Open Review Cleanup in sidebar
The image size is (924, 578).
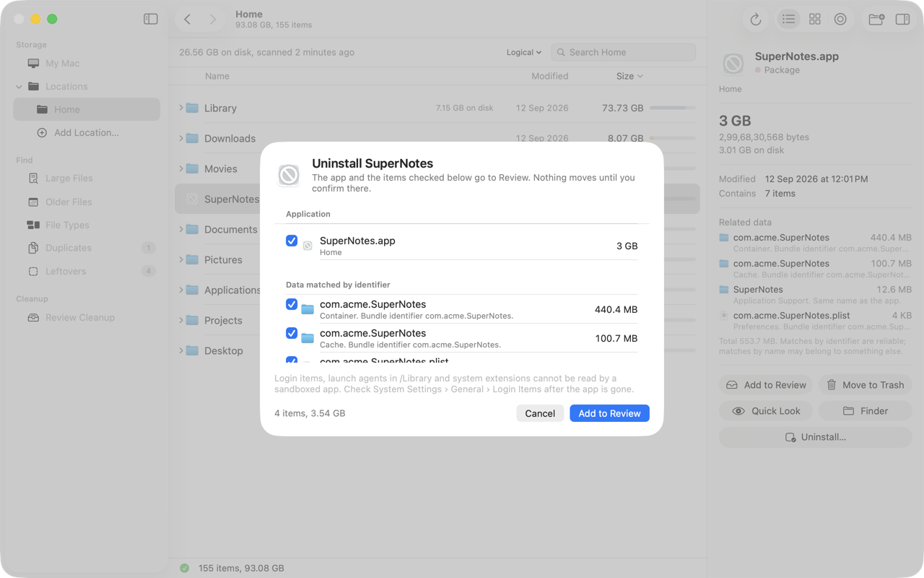(x=87, y=317)
